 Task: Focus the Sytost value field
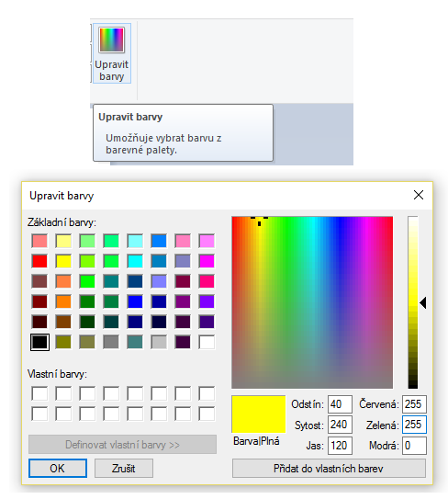(340, 425)
